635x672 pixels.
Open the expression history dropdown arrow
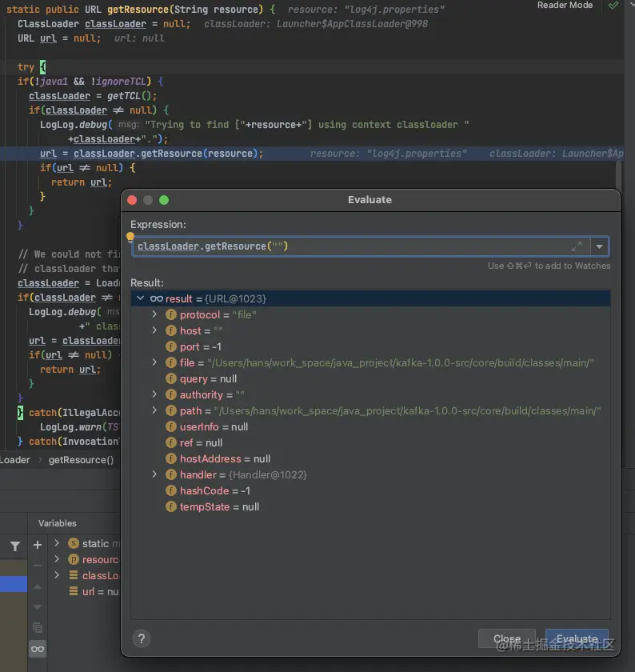(x=600, y=246)
